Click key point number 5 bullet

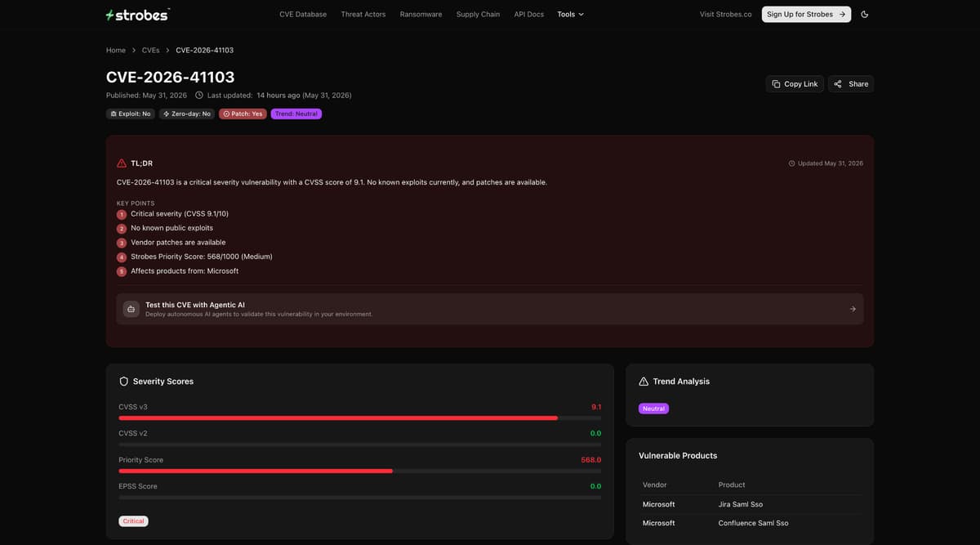[122, 271]
